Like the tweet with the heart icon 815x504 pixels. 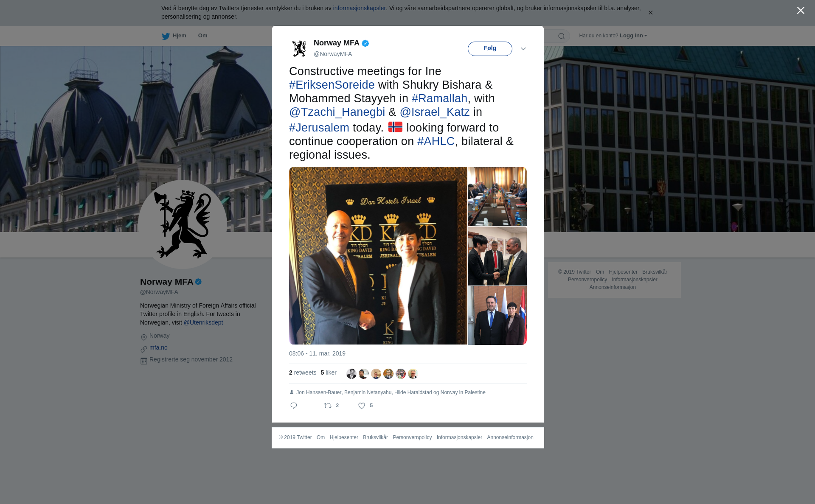[362, 406]
